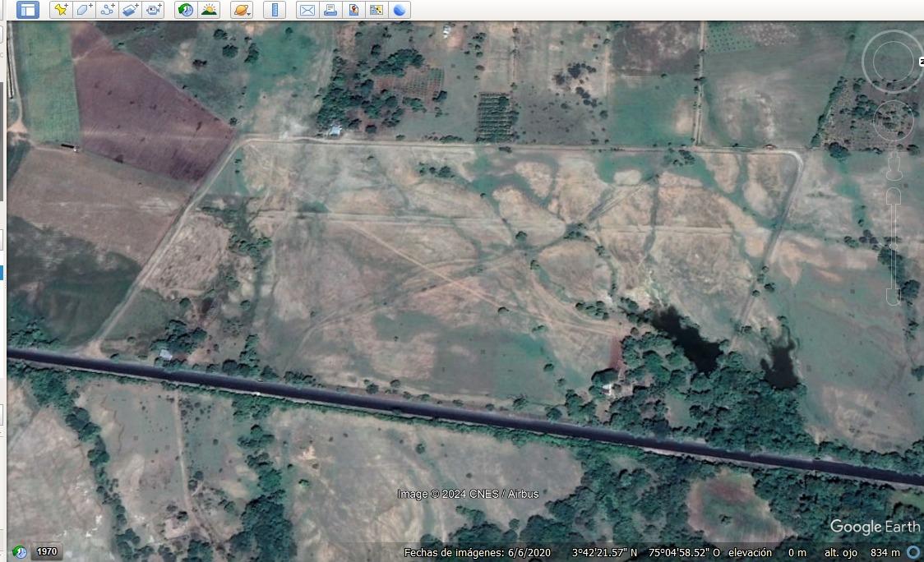Viewport: 924px width, 562px height.
Task: Click the 1970 historical imagery button
Action: tap(47, 552)
